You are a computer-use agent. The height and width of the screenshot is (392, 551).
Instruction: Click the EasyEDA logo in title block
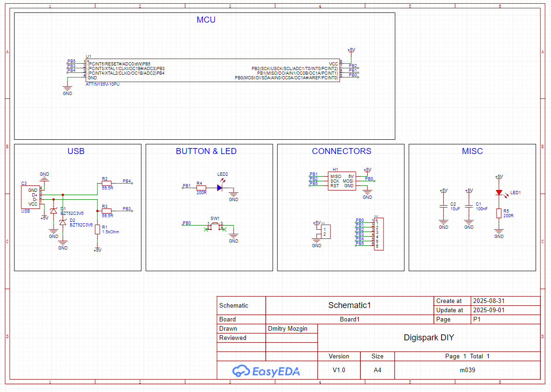(x=266, y=371)
